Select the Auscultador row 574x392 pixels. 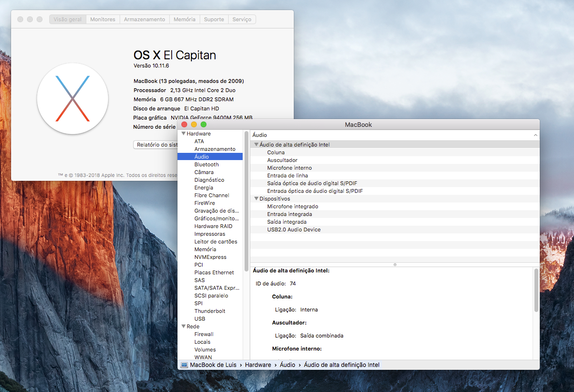(395, 160)
